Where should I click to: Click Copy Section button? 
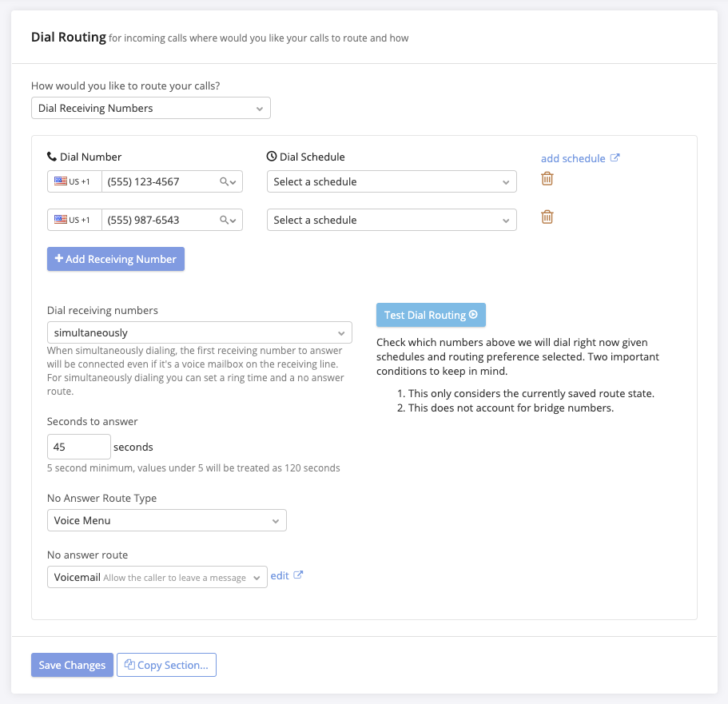(166, 665)
